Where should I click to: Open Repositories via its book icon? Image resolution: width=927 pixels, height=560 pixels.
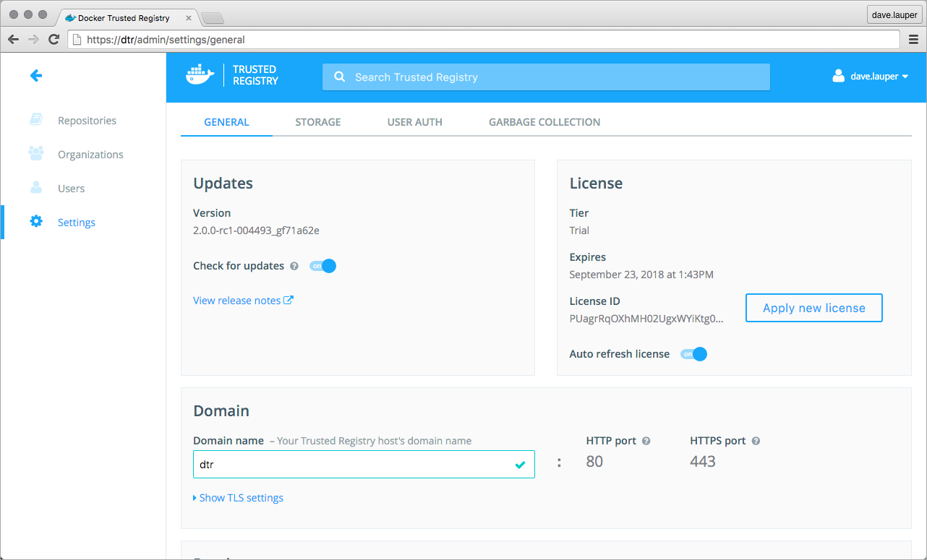(36, 120)
